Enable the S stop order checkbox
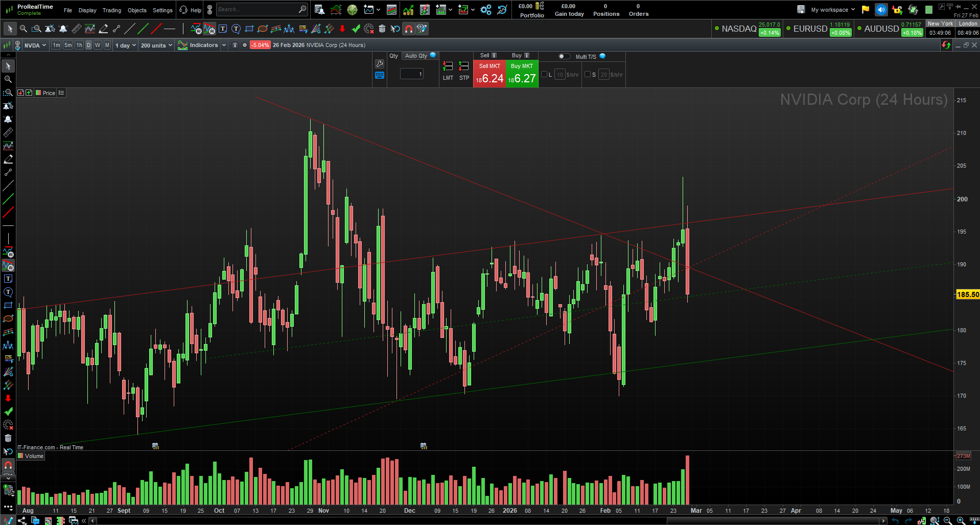This screenshot has height=525, width=980. point(588,74)
